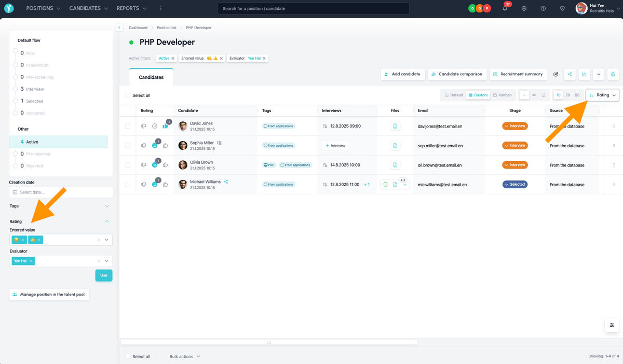
Task: Check Olivia Brown's row checkbox
Action: (128, 165)
